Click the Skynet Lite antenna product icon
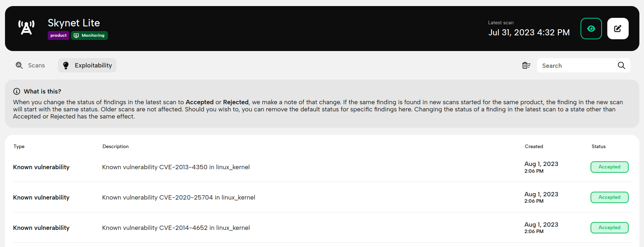The image size is (644, 247). coord(26,28)
